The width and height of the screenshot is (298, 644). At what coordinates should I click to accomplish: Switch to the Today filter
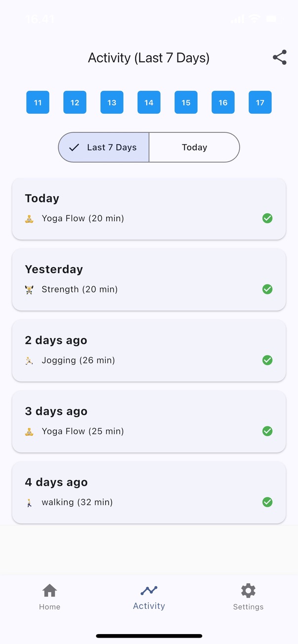pos(194,147)
